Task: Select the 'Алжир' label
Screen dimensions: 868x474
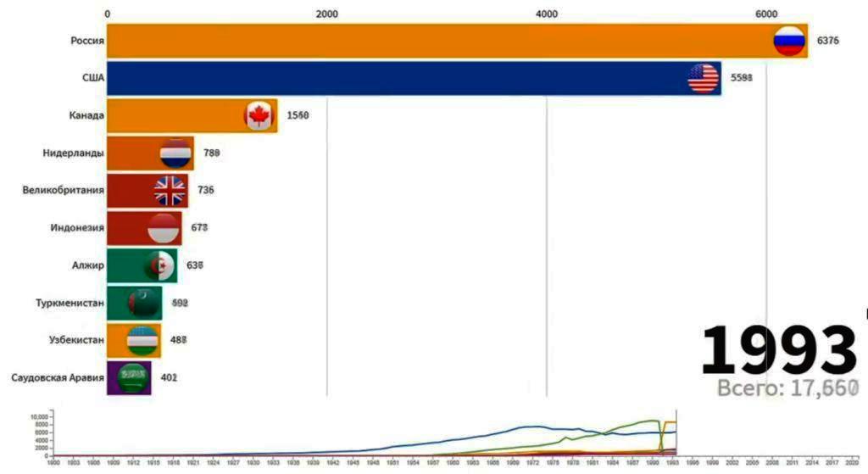Action: click(88, 265)
